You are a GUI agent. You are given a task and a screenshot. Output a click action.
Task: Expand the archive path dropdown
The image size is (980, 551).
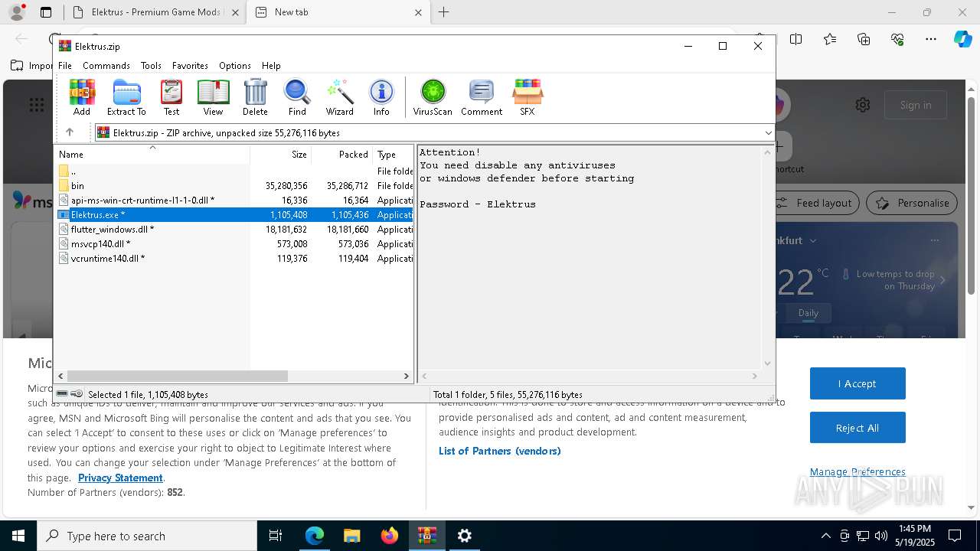768,133
